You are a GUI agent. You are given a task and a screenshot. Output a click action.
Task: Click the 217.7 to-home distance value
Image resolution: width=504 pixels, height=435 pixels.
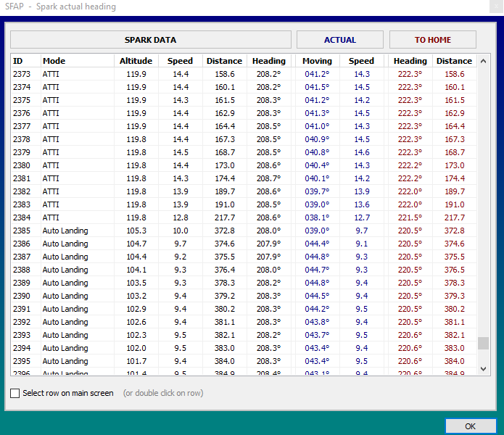(x=454, y=217)
